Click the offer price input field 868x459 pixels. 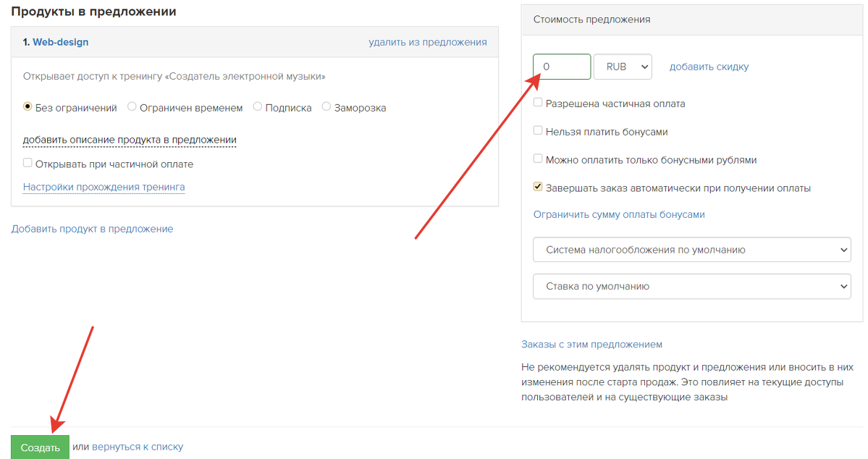[x=562, y=67]
